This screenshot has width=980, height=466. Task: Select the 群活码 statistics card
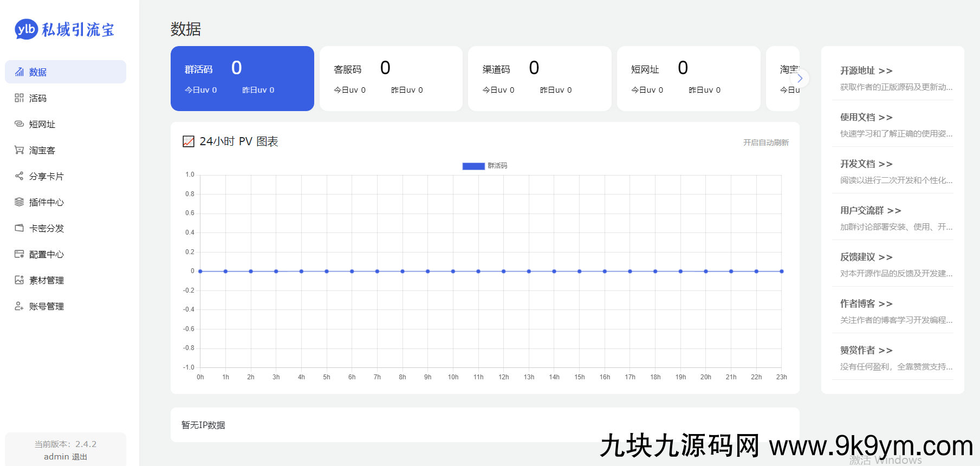pos(242,79)
